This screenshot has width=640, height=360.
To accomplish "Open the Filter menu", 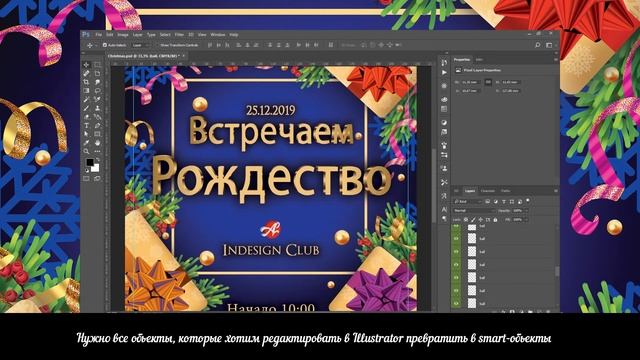I will [x=179, y=35].
